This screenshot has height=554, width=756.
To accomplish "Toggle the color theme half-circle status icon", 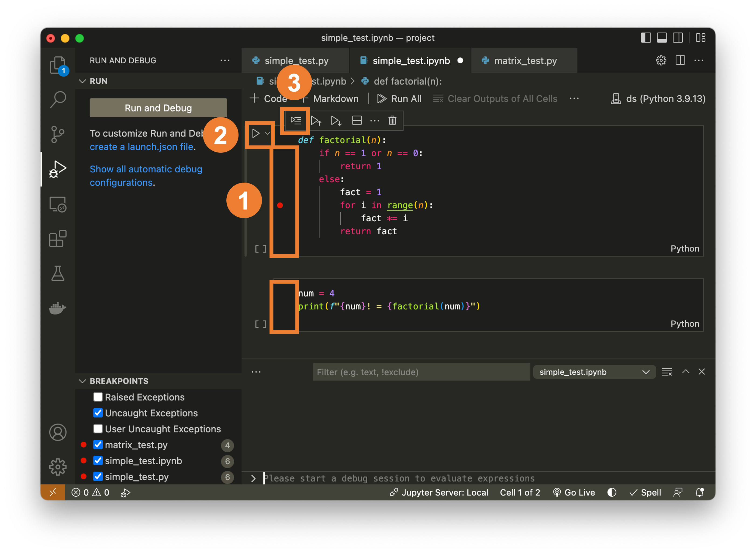I will pos(611,492).
